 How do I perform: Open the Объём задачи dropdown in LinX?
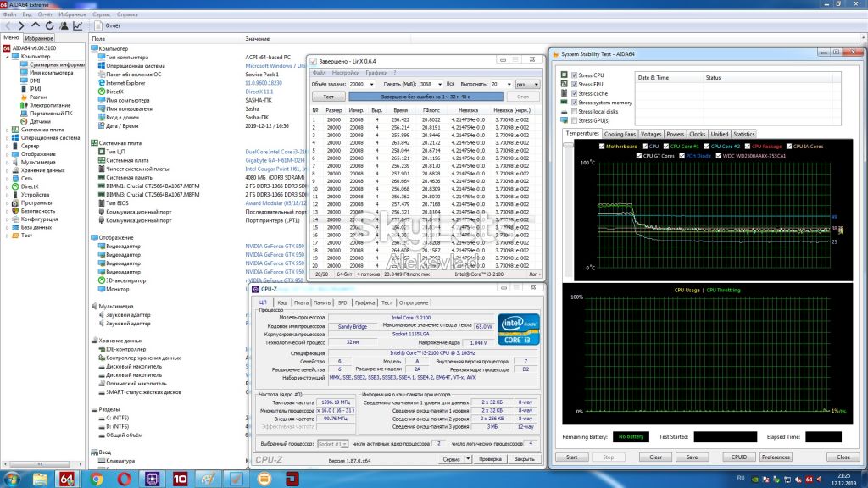point(371,84)
